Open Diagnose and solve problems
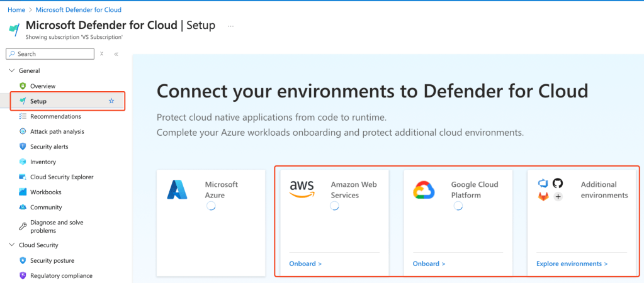644x283 pixels. point(57,226)
